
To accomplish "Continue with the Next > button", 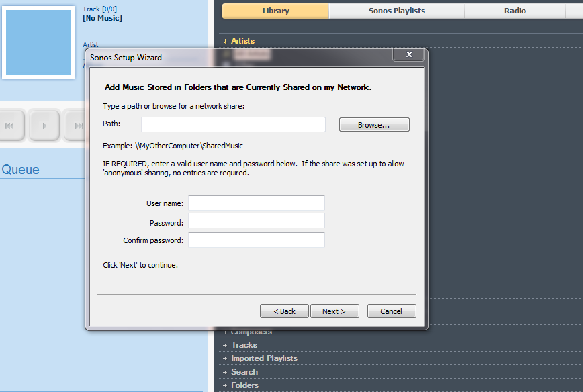I will (x=334, y=311).
